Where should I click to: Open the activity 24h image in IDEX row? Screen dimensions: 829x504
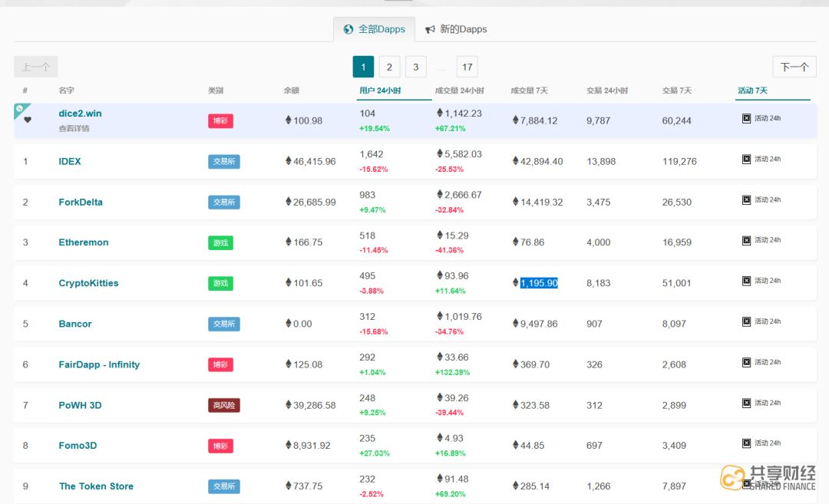746,159
